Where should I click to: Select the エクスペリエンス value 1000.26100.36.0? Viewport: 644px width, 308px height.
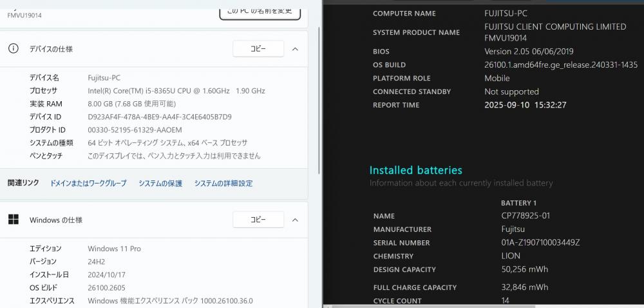(227, 301)
